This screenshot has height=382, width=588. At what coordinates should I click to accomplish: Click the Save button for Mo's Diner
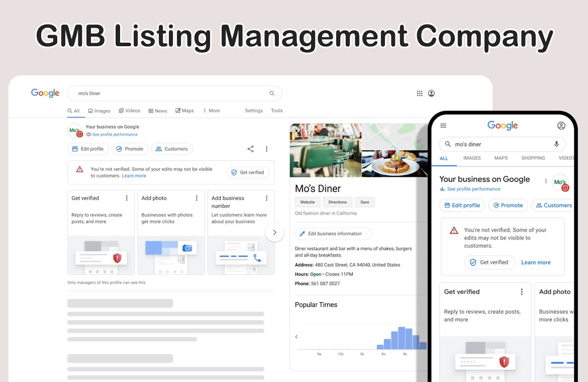pos(365,202)
